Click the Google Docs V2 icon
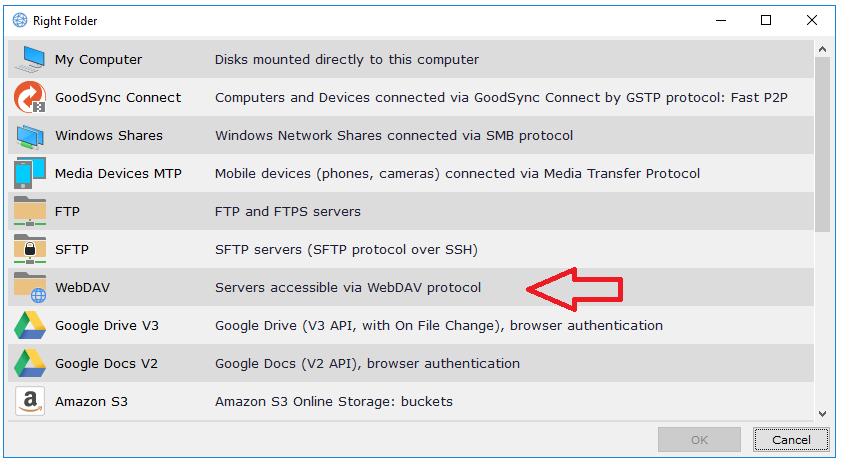 [30, 364]
